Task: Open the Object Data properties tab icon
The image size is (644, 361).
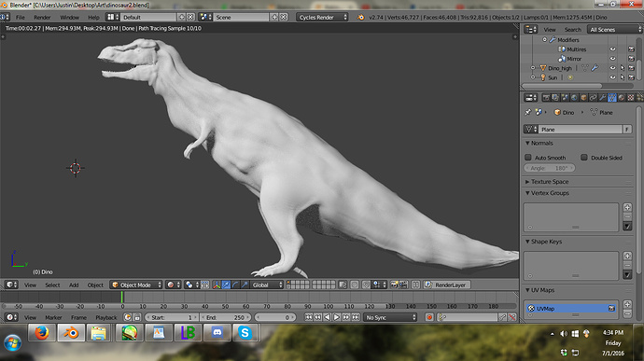Action: pyautogui.click(x=611, y=97)
